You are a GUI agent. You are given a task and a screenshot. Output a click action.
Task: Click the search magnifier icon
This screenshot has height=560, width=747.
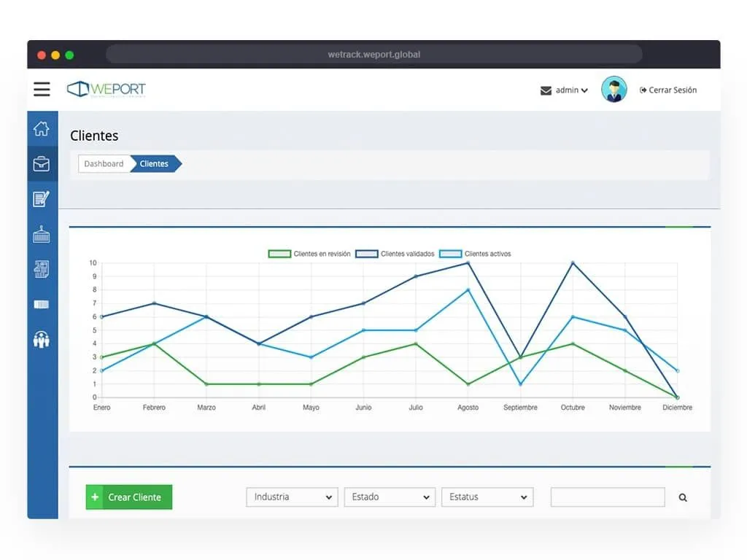[x=683, y=497]
